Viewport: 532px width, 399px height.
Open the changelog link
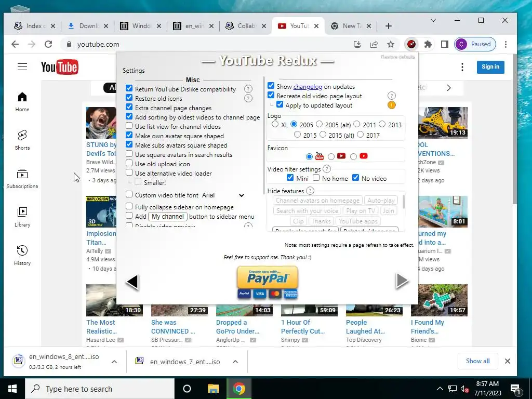(308, 87)
